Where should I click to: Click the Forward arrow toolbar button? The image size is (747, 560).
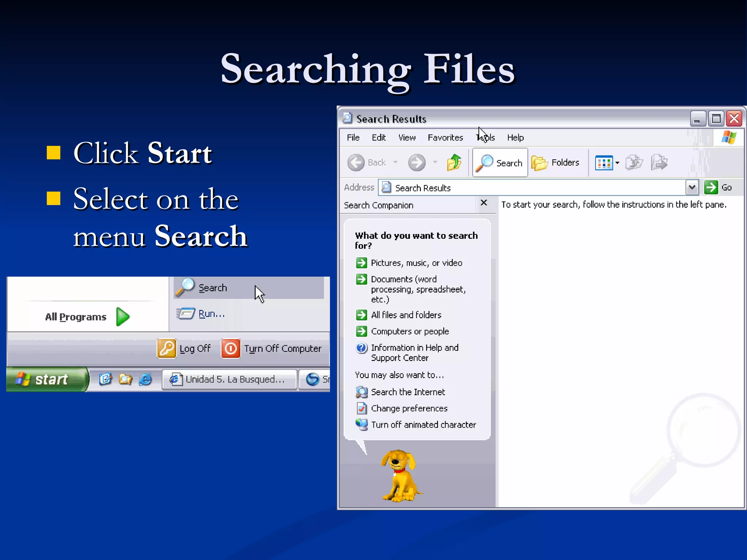coord(417,163)
